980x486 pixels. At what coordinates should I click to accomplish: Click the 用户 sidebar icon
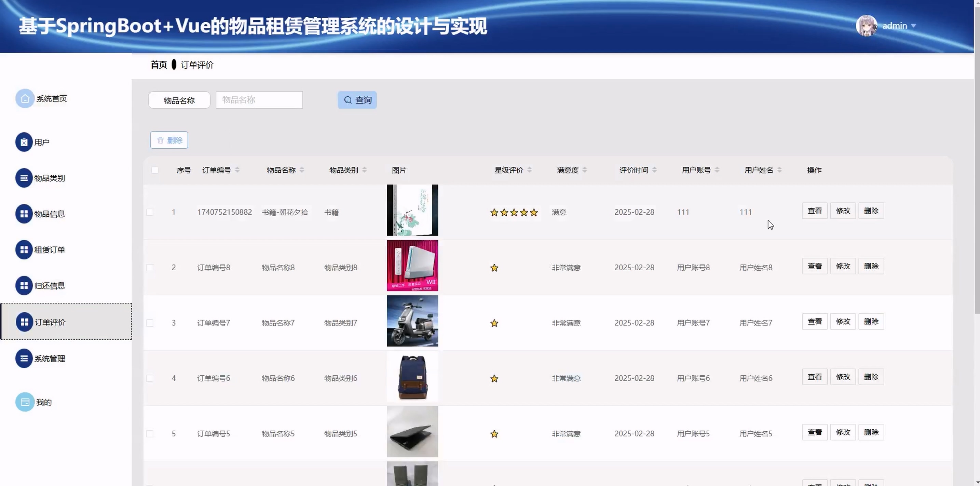tap(24, 142)
